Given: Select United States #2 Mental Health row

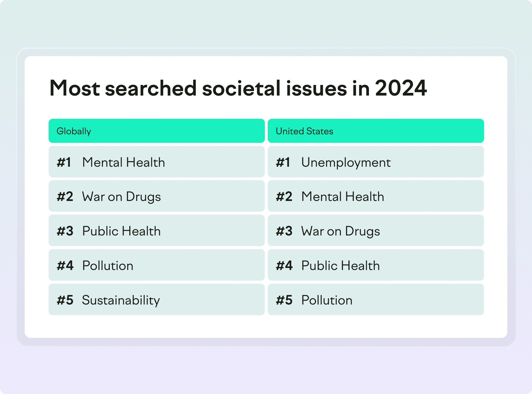Looking at the screenshot, I should click(x=376, y=196).
